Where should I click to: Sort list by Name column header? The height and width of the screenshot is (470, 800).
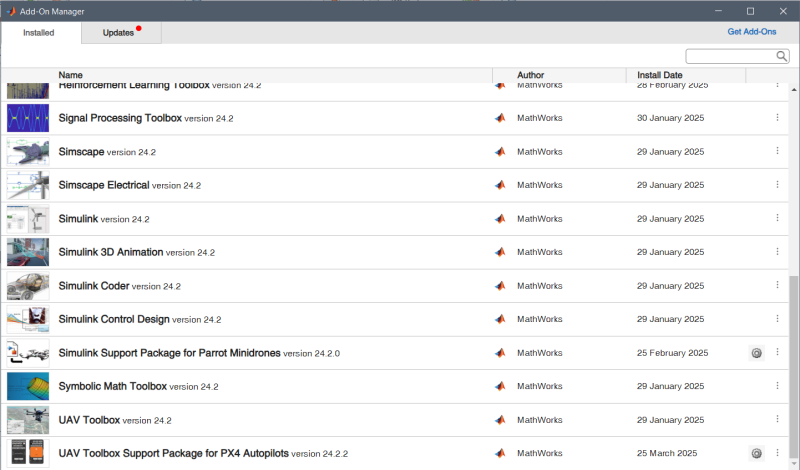(70, 75)
